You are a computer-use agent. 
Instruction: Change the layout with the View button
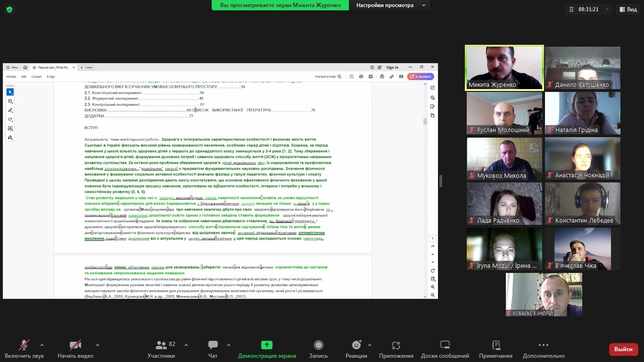point(627,9)
